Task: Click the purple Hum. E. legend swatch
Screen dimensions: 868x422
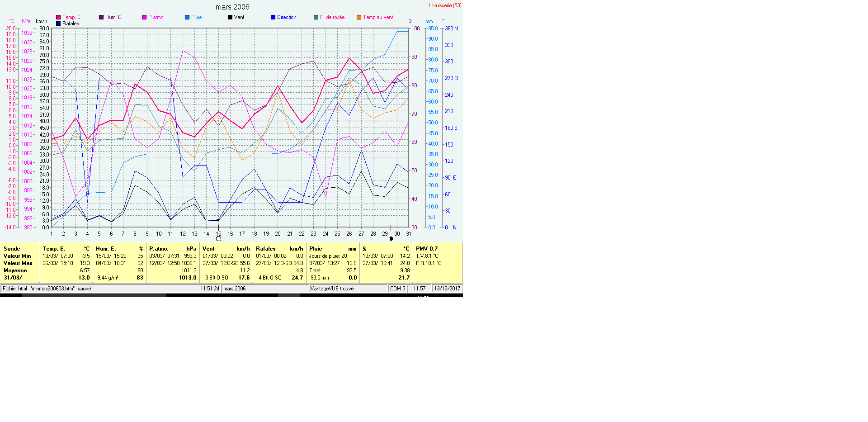Action: click(101, 17)
